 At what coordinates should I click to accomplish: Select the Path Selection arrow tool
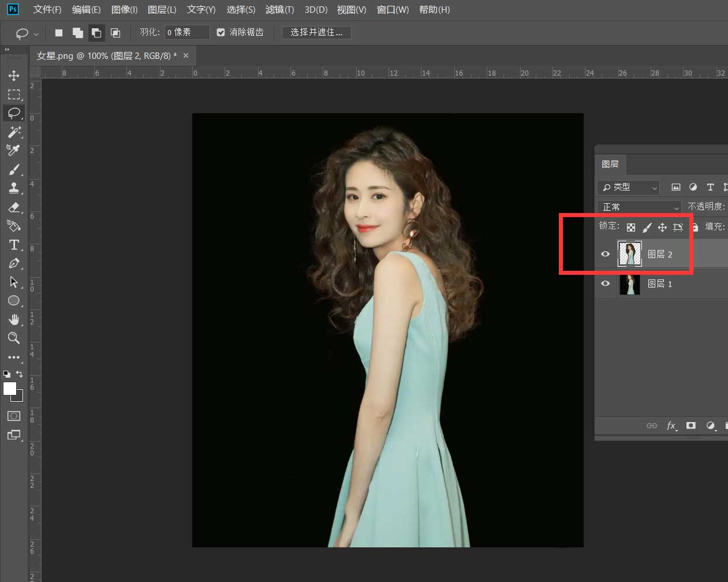[14, 282]
